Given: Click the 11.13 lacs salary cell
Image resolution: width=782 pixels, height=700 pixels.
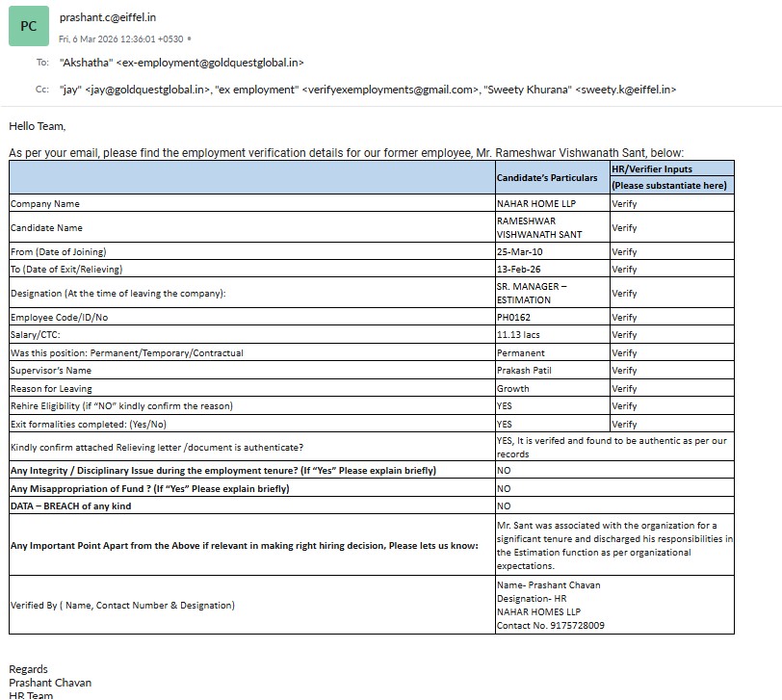Looking at the screenshot, I should [x=552, y=334].
